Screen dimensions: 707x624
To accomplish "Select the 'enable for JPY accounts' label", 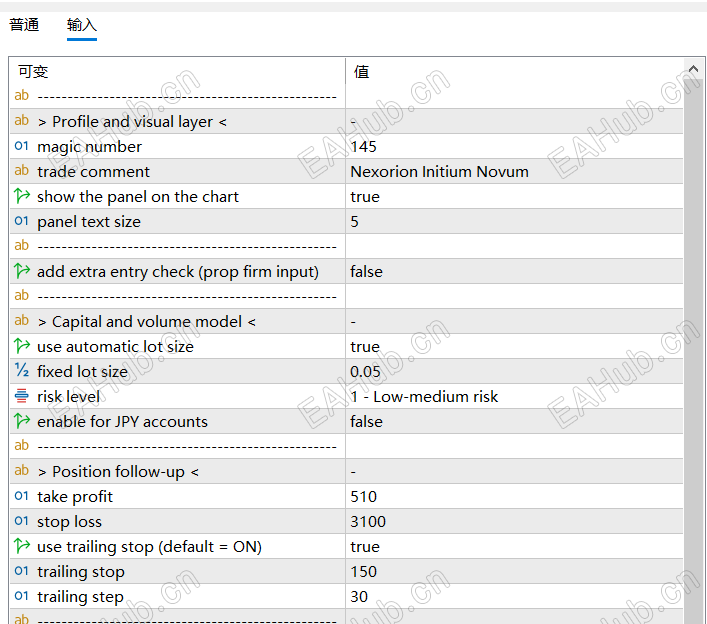I will tap(122, 422).
